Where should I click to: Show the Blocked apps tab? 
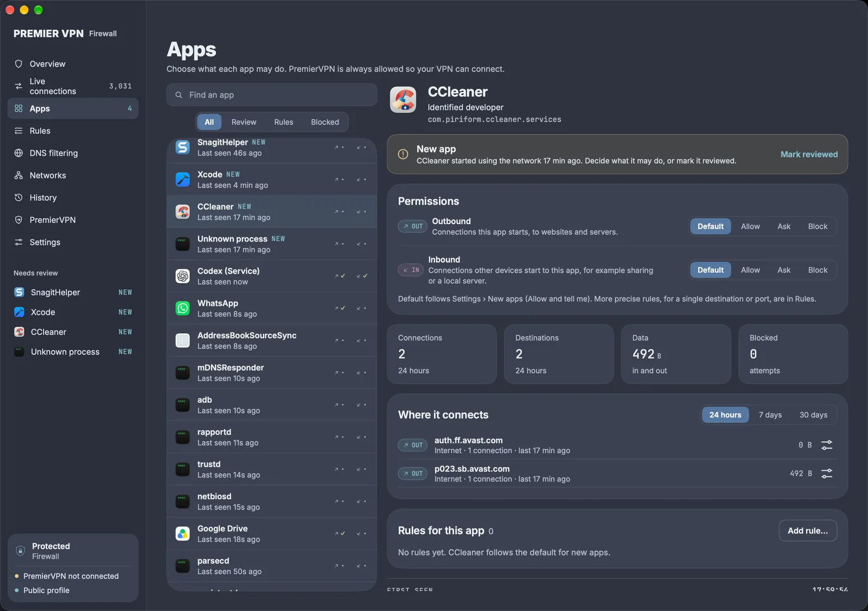[x=325, y=122]
